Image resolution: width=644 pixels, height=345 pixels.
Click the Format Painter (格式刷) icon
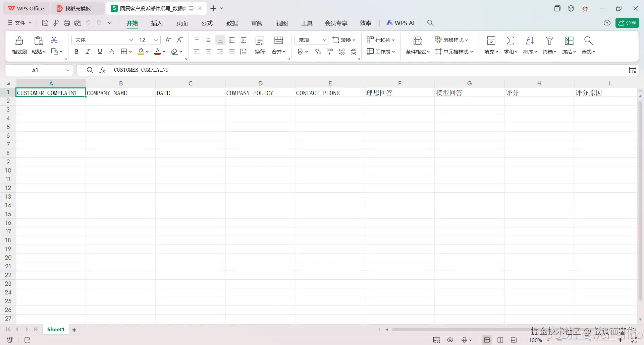click(19, 41)
